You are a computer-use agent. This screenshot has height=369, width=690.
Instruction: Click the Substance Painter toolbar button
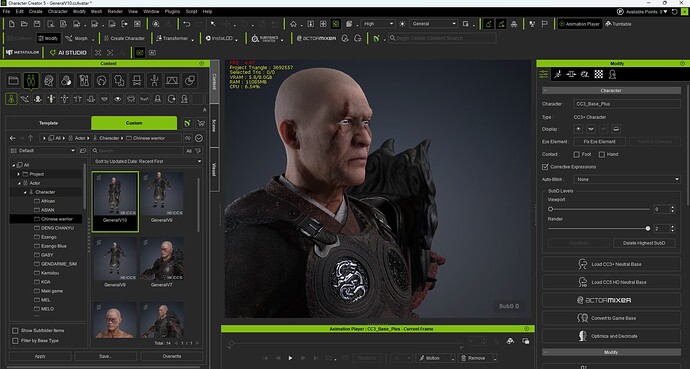coord(265,38)
